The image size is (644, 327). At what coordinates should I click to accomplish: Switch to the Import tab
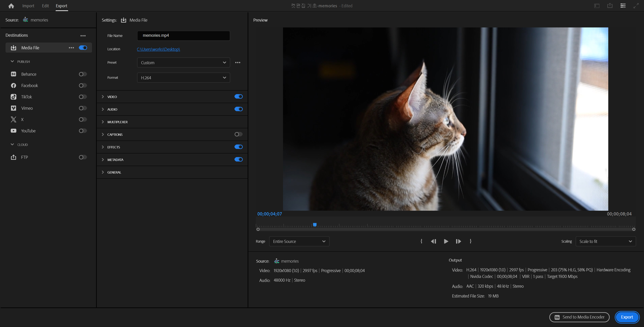[x=28, y=6]
